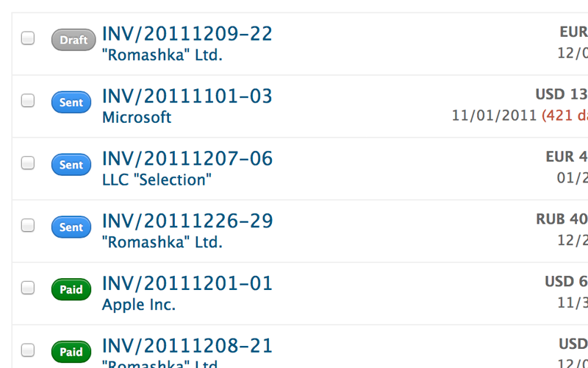View invoice INV/20111207-06
Viewport: 588px width, 368px height.
(187, 158)
